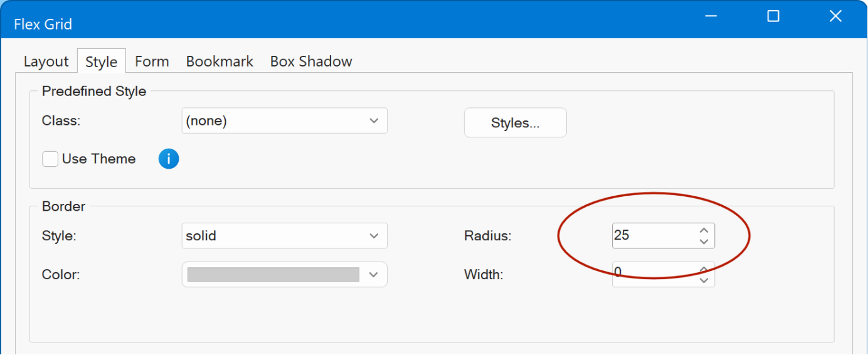868x355 pixels.
Task: Switch to the Layout tab
Action: [x=46, y=61]
